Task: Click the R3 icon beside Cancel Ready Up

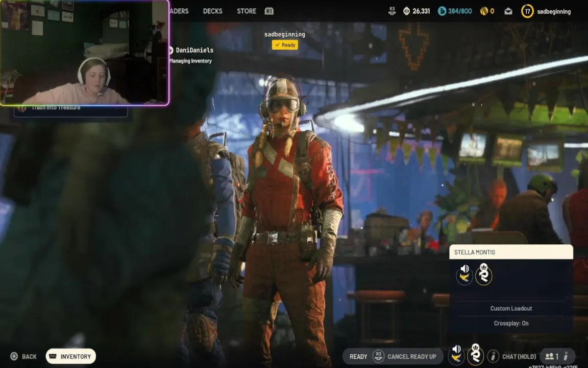Action: [x=378, y=356]
